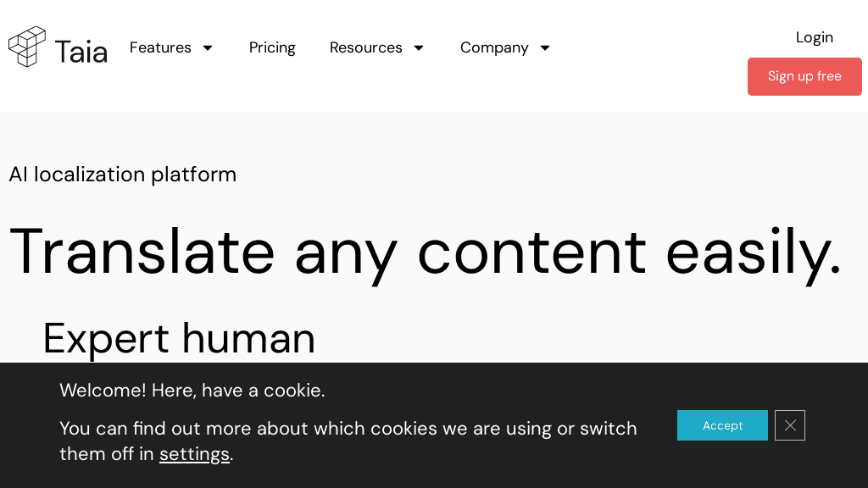Click the "Expert human" subheading text

(x=179, y=338)
